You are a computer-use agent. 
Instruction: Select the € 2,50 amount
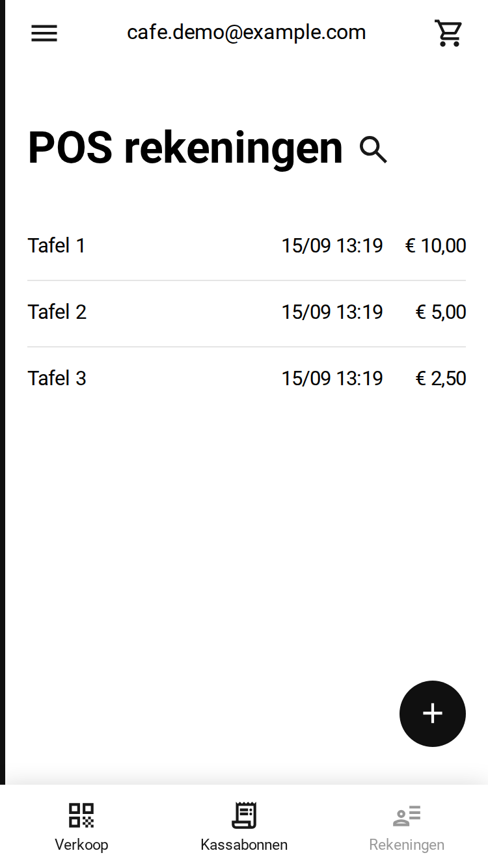(441, 379)
